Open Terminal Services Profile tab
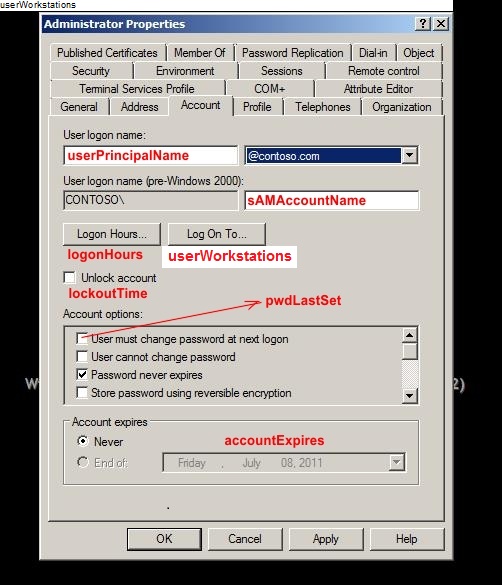502x585 pixels. pos(137,89)
